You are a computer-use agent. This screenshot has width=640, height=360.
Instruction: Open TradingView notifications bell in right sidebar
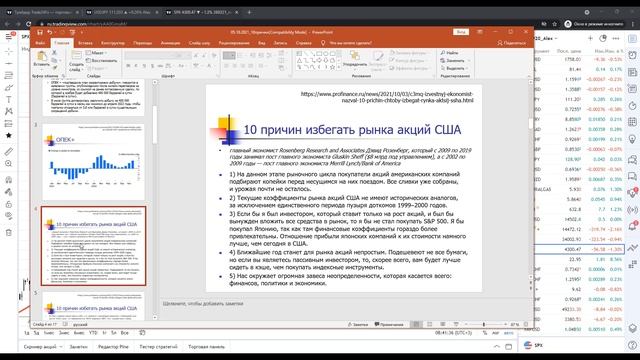coord(633,227)
